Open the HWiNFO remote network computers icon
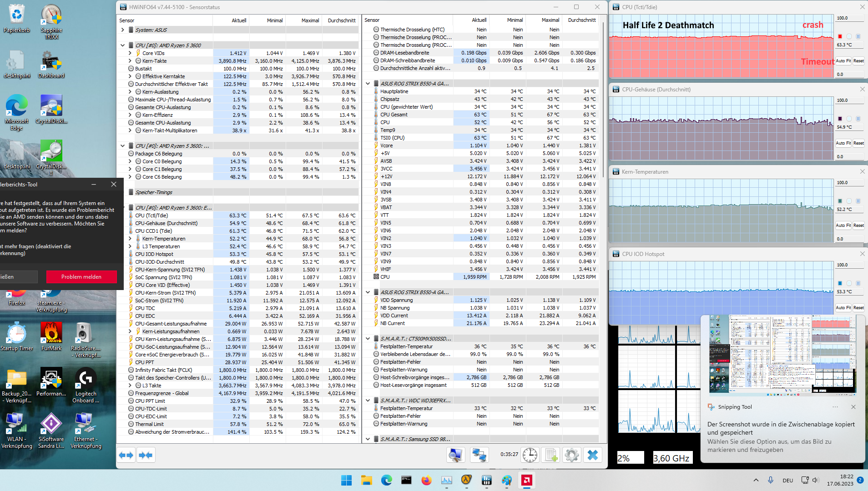Screen dimensions: 868x491 pyautogui.click(x=479, y=455)
